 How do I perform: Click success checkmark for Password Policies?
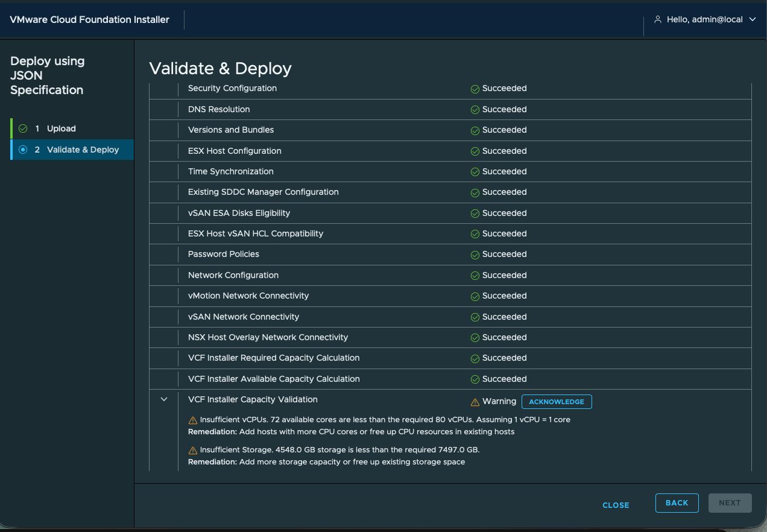pos(475,255)
